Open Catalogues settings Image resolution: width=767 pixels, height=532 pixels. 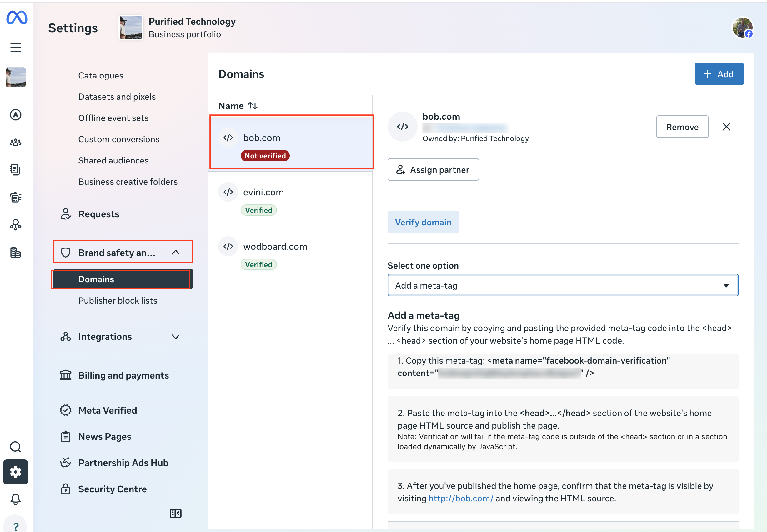(101, 75)
